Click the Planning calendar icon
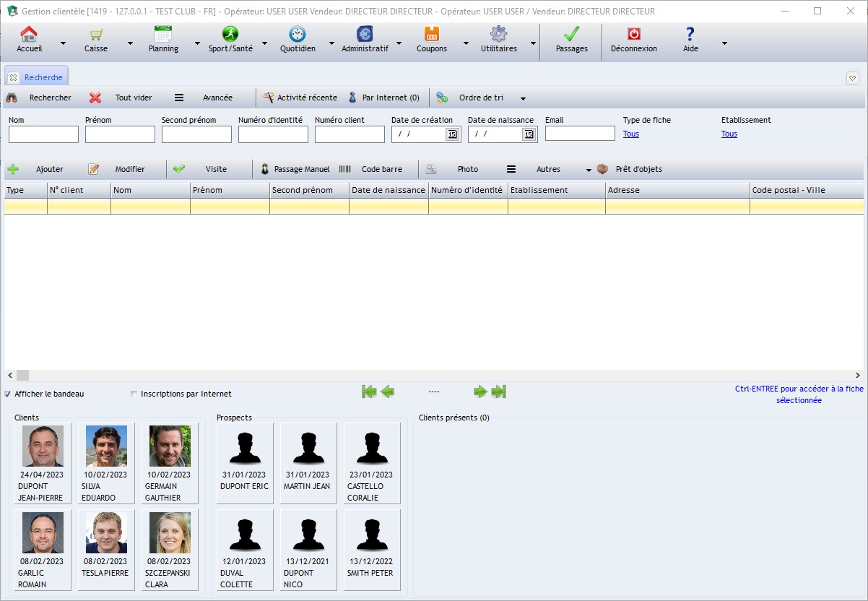This screenshot has width=868, height=601. point(163,34)
